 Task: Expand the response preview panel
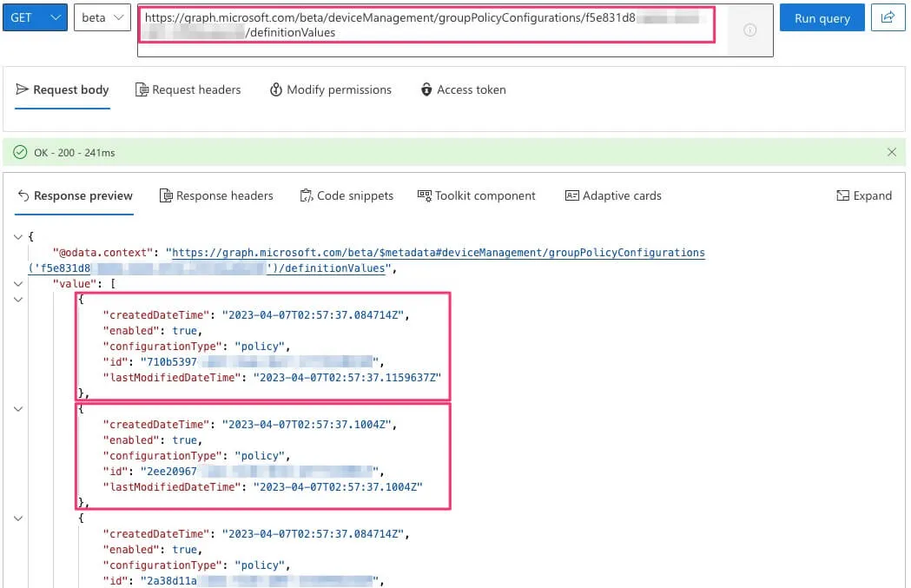(x=864, y=195)
